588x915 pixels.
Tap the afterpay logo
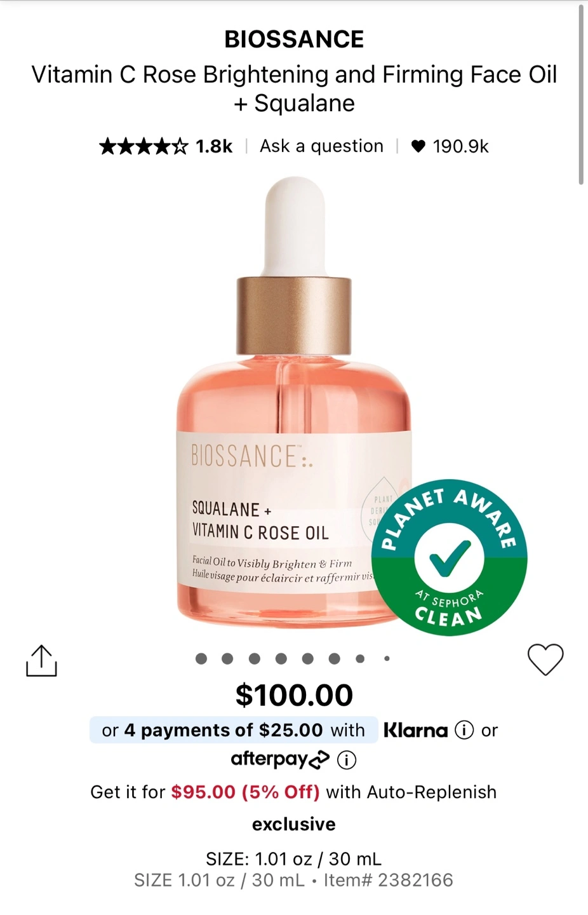pyautogui.click(x=280, y=759)
